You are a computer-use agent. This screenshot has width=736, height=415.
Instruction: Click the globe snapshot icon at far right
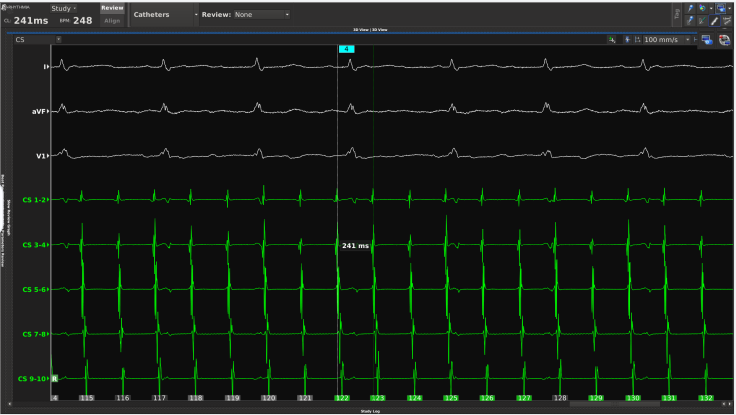[x=723, y=39]
